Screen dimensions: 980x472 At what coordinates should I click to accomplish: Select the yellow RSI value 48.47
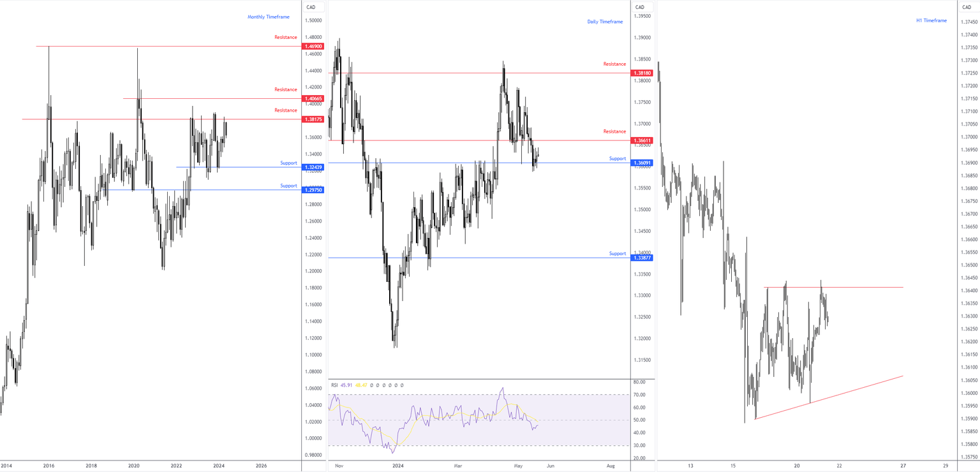pyautogui.click(x=361, y=385)
